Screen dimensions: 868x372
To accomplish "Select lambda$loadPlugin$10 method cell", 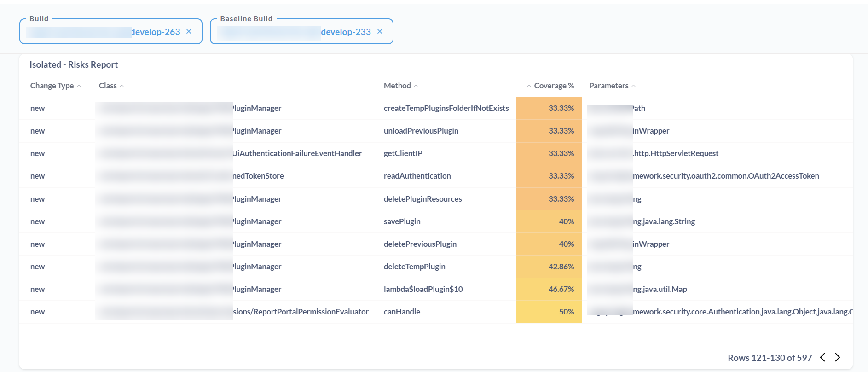I will coord(423,289).
